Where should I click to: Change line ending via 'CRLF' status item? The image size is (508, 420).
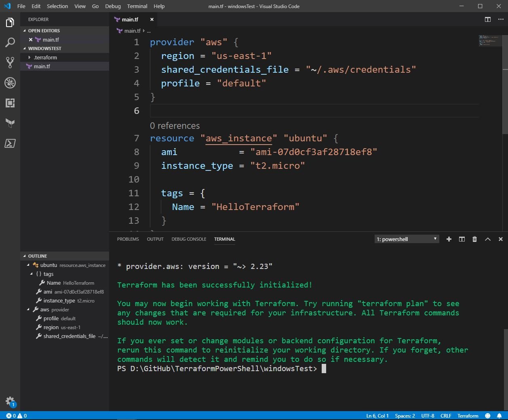pyautogui.click(x=446, y=416)
